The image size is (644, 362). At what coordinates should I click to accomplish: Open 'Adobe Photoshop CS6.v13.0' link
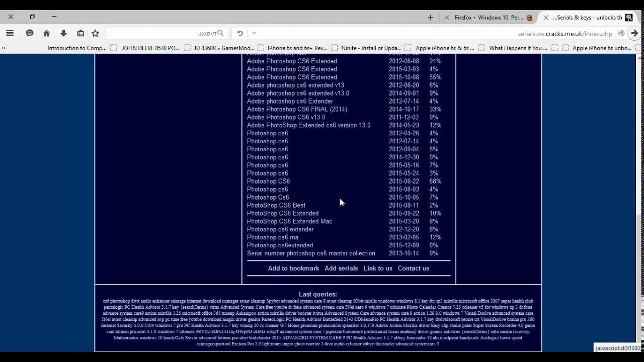pos(286,118)
